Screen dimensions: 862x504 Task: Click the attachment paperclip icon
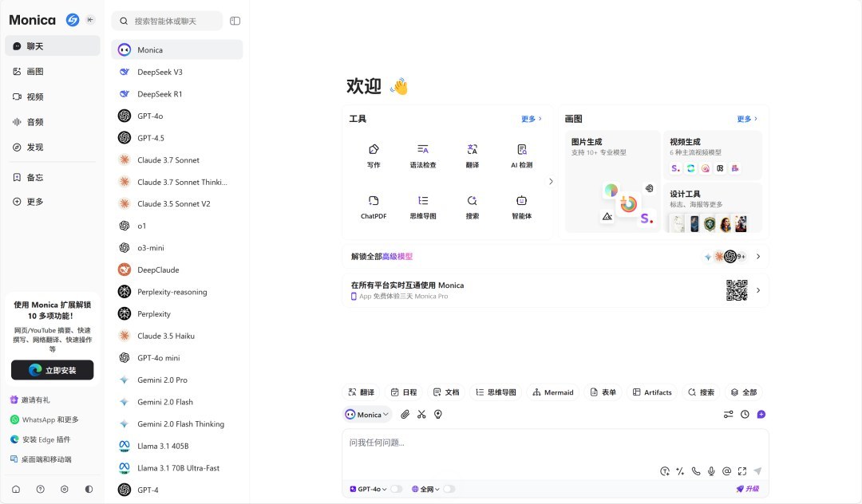[x=405, y=415]
